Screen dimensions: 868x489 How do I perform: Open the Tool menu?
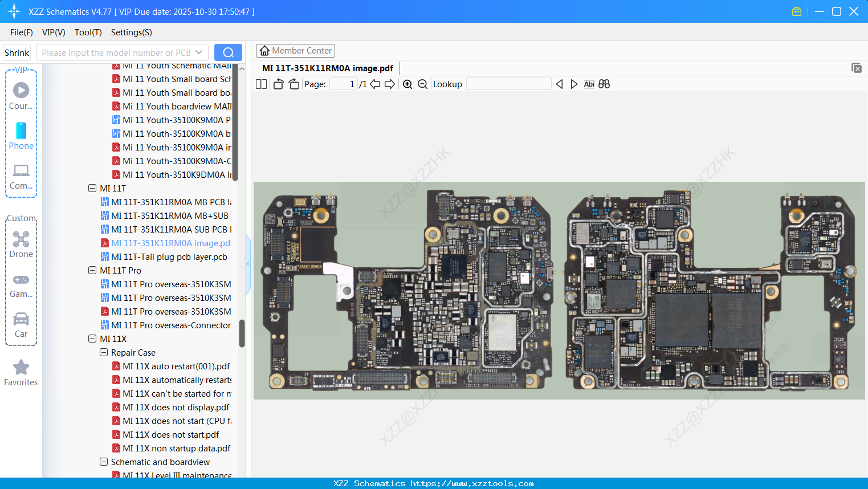click(88, 32)
